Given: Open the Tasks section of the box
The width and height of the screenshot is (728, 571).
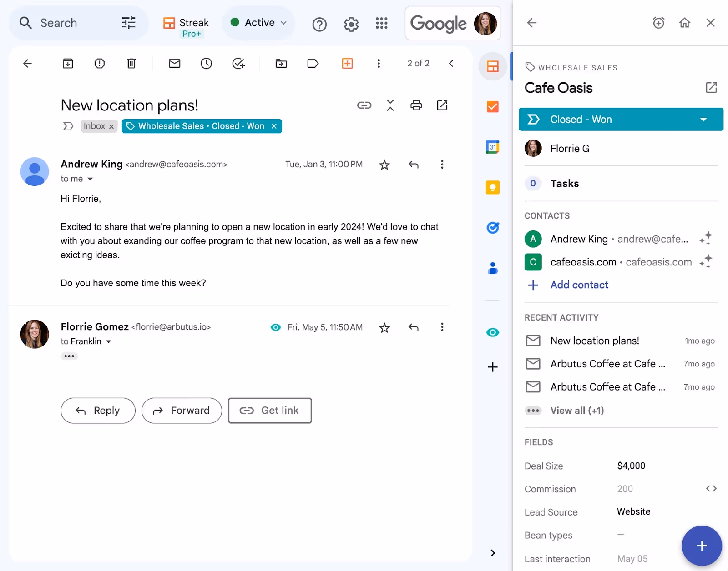Looking at the screenshot, I should [x=621, y=184].
